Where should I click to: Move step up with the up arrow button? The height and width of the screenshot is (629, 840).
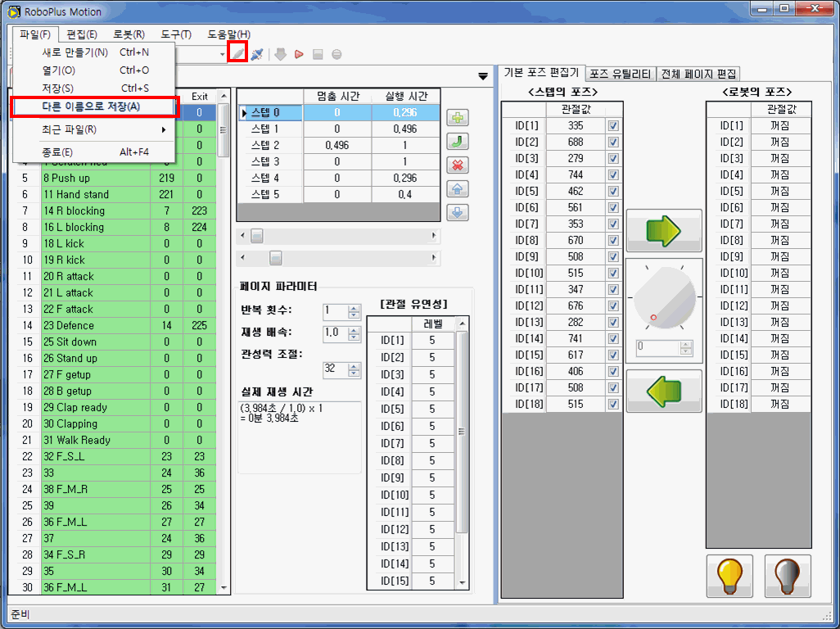pyautogui.click(x=458, y=189)
